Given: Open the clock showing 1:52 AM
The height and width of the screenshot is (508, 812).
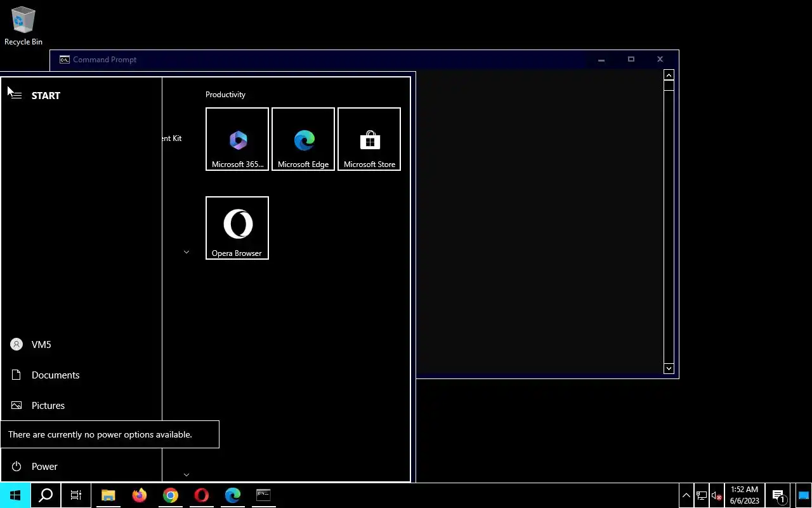Looking at the screenshot, I should click(745, 495).
